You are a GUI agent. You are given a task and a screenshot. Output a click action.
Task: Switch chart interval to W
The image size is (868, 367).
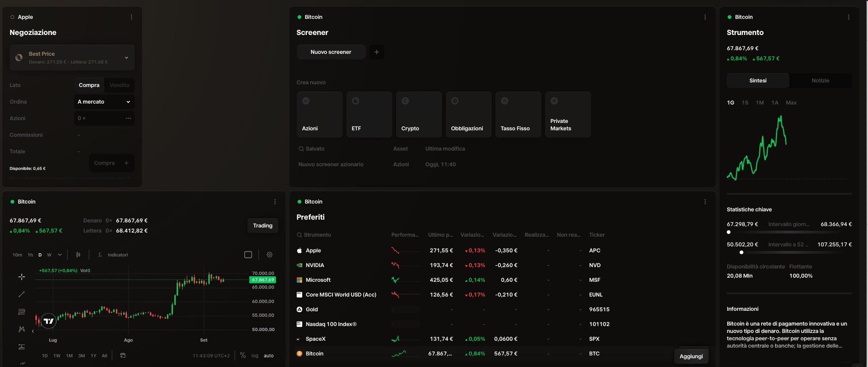pyautogui.click(x=49, y=255)
